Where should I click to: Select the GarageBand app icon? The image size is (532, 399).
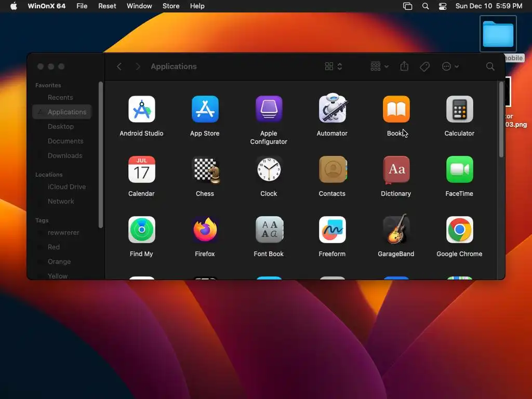tap(396, 229)
